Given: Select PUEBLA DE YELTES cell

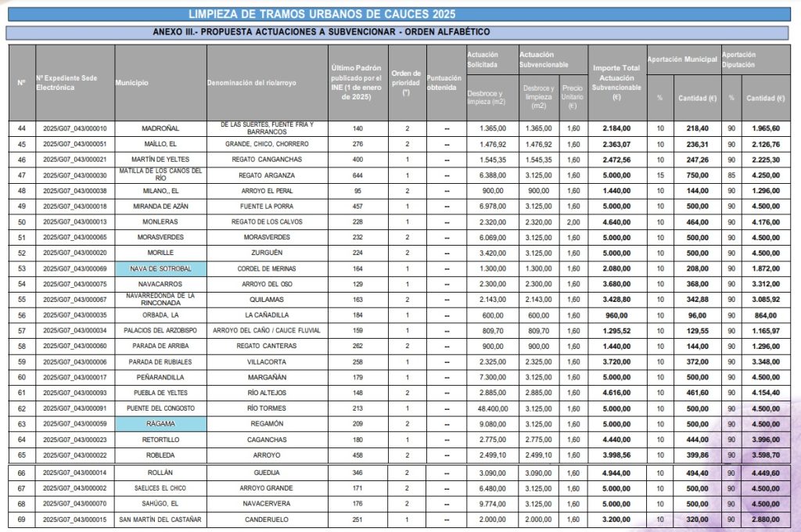Looking at the screenshot, I should 160,393.
